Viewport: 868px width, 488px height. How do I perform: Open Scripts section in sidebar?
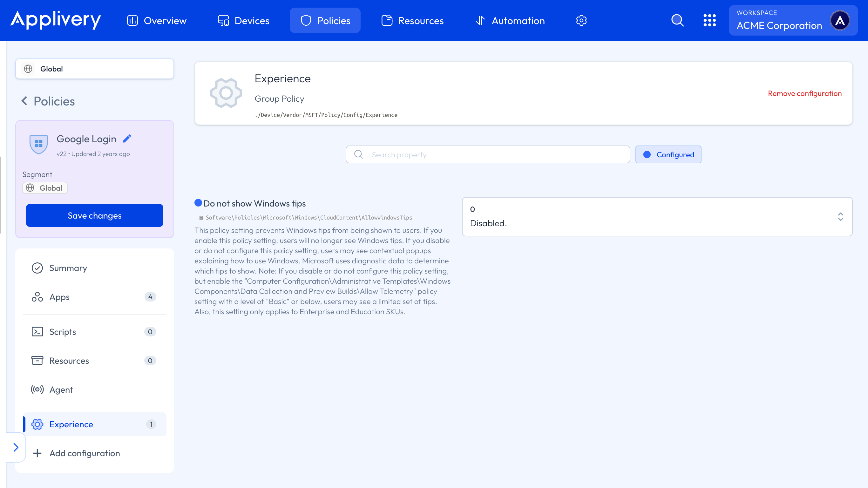(63, 332)
